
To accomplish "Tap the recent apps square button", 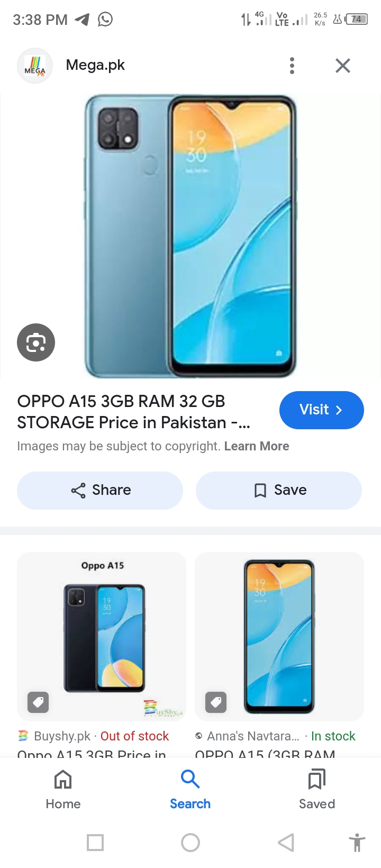I will point(95,842).
